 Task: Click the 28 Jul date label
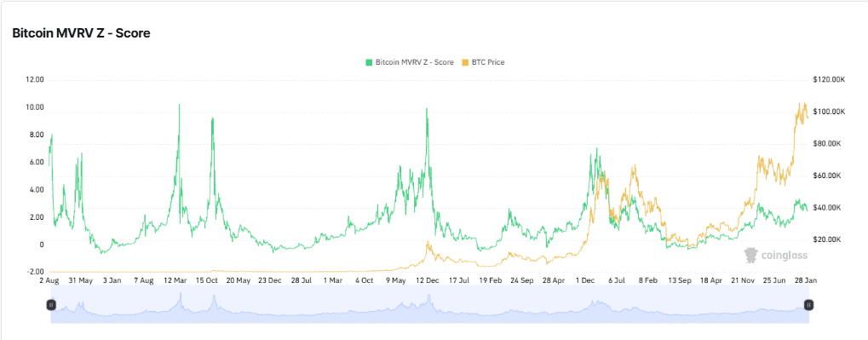(302, 280)
